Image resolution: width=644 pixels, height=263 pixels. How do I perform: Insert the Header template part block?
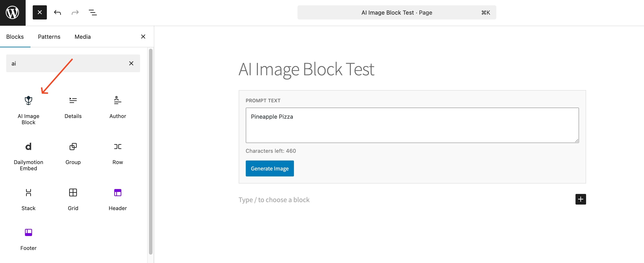coord(118,199)
